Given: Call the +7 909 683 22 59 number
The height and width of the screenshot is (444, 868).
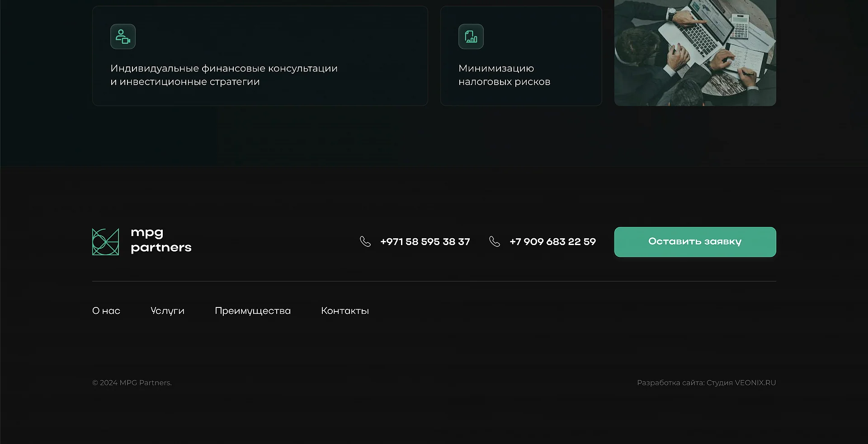Looking at the screenshot, I should click(x=552, y=242).
